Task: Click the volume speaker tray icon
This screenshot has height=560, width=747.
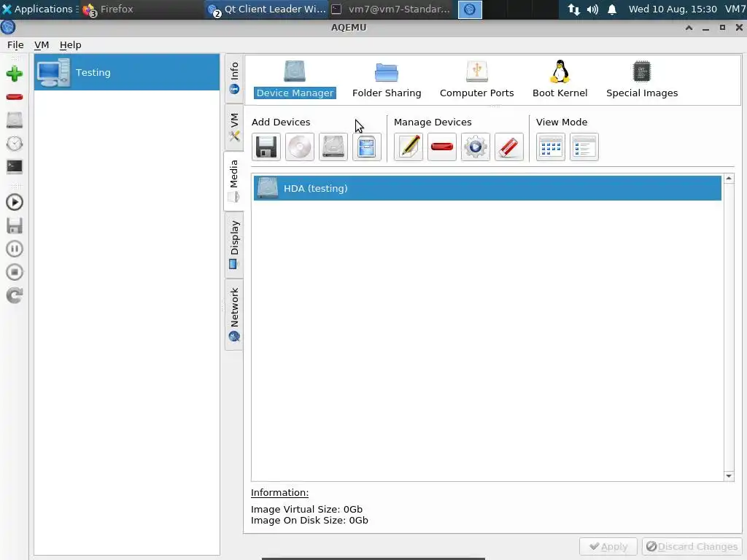Action: [x=592, y=9]
